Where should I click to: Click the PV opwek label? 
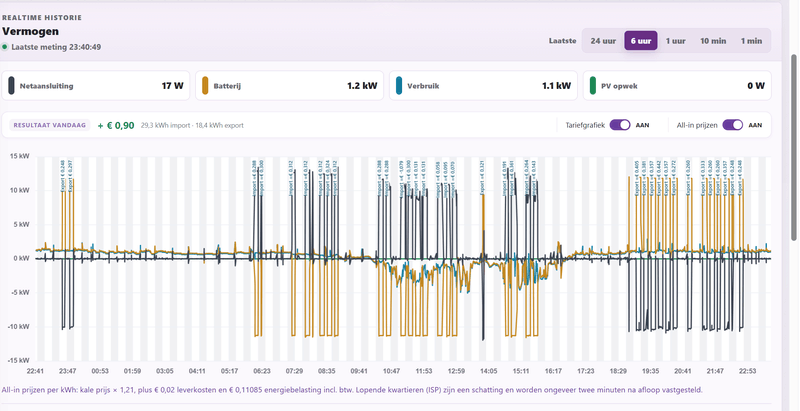coord(618,86)
